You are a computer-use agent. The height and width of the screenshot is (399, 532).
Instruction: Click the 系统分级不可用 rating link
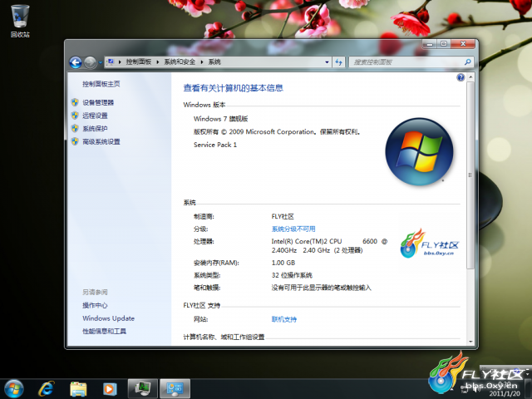tap(293, 229)
